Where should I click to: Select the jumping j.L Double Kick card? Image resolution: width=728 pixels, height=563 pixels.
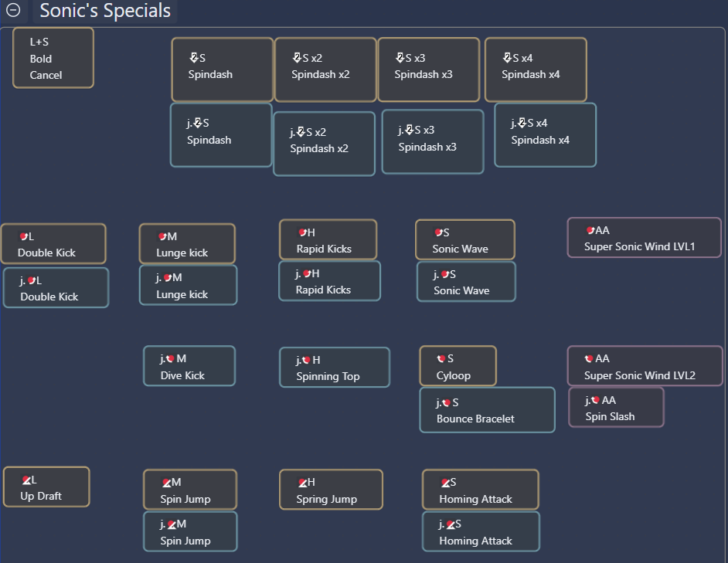(56, 288)
